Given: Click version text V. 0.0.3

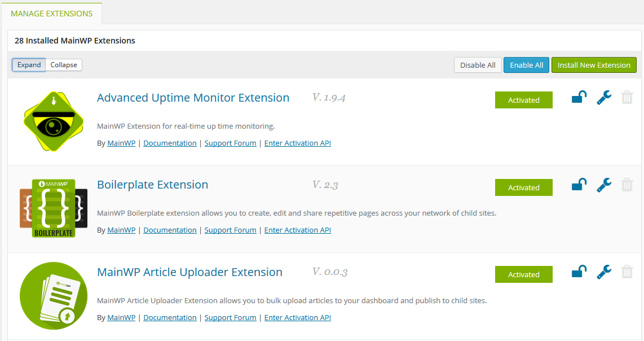Looking at the screenshot, I should click(x=330, y=272).
